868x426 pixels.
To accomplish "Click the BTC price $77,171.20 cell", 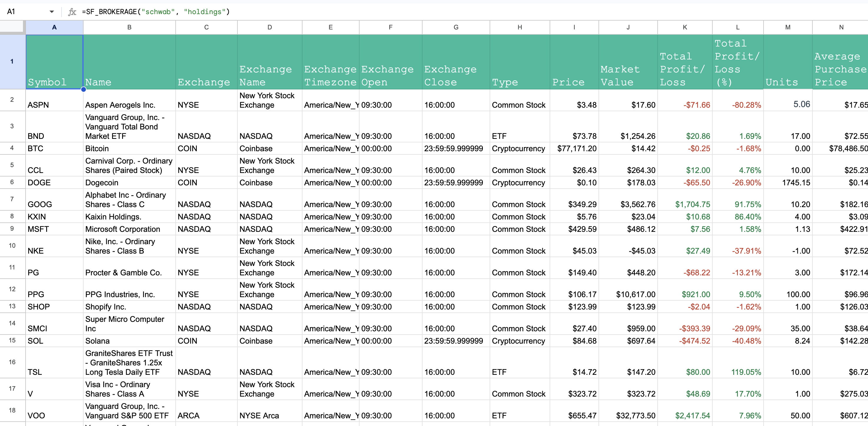I will tap(574, 149).
